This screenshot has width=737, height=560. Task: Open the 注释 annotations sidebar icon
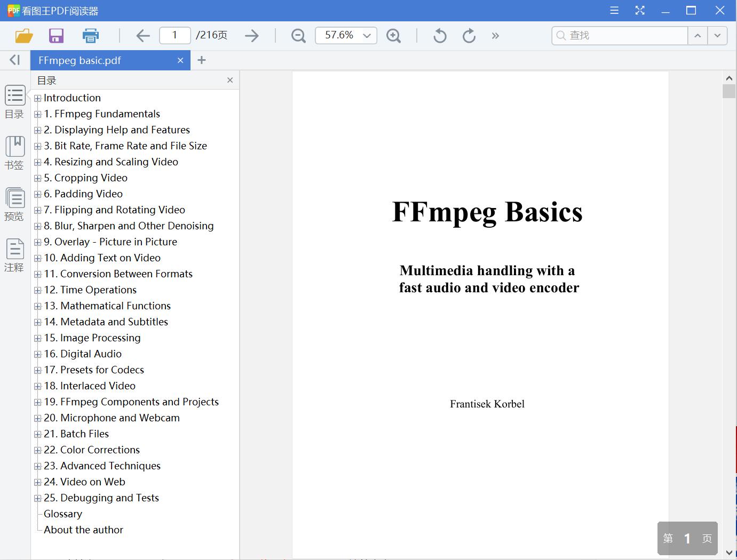click(x=15, y=255)
